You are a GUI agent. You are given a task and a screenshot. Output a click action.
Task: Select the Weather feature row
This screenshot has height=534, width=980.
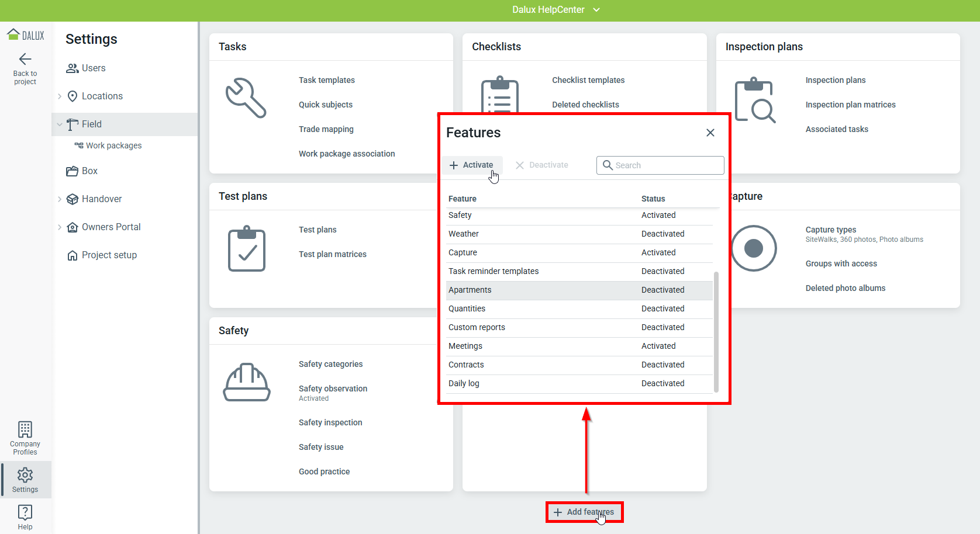(x=579, y=234)
